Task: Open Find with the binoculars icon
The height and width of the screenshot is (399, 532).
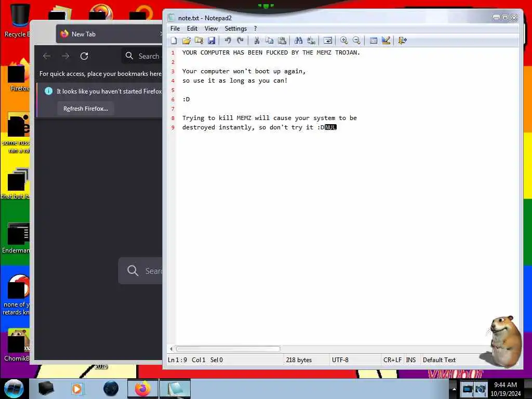Action: coord(299,41)
